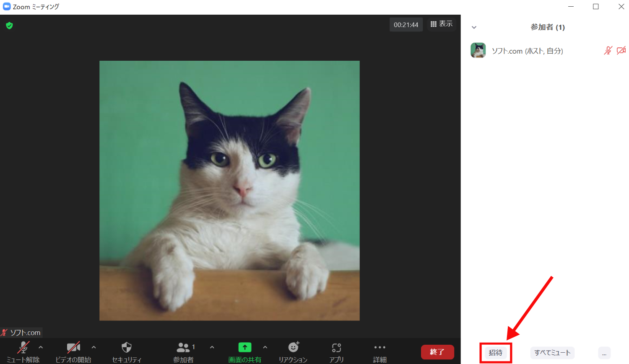The width and height of the screenshot is (629, 364).
Task: Open the セキュリティ shield menu
Action: (127, 352)
